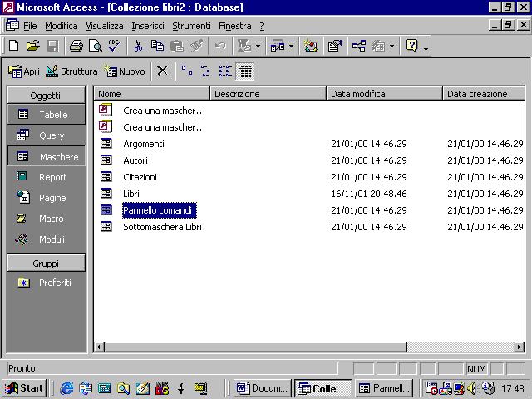532x399 pixels.
Task: Select the Citazioni form
Action: point(140,177)
